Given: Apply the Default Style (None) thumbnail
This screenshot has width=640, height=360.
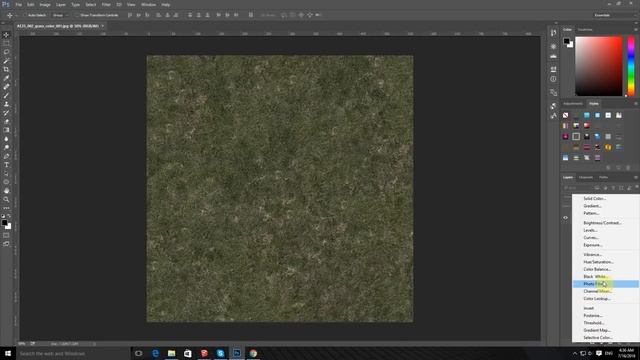Looking at the screenshot, I should 565,116.
